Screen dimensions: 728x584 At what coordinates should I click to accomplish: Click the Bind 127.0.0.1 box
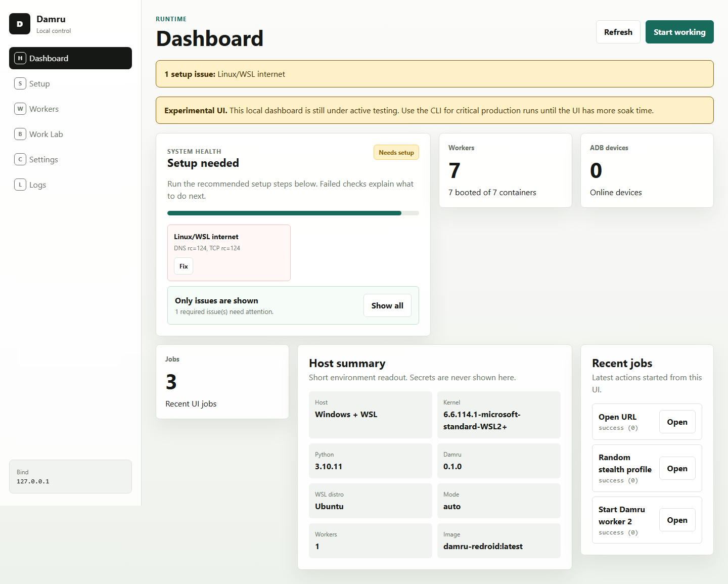point(70,476)
